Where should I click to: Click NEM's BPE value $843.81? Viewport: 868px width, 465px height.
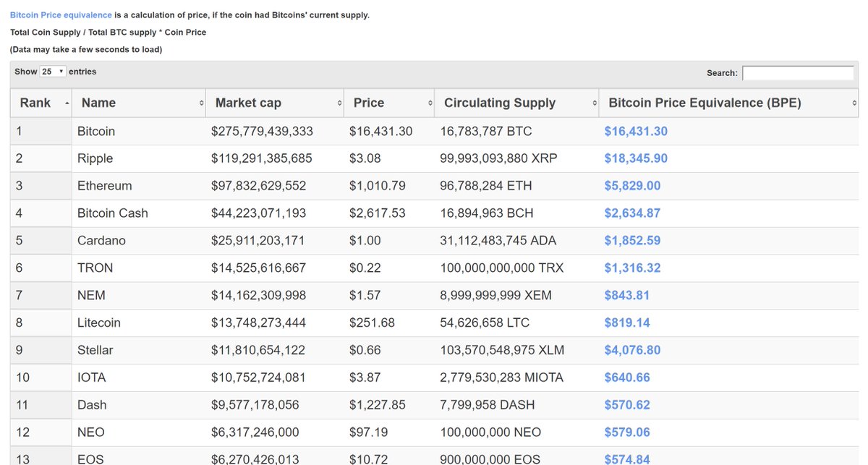627,295
